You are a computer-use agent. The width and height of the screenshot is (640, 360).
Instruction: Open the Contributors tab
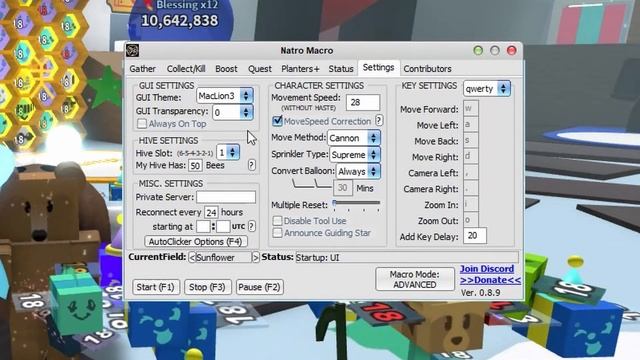[x=427, y=69]
